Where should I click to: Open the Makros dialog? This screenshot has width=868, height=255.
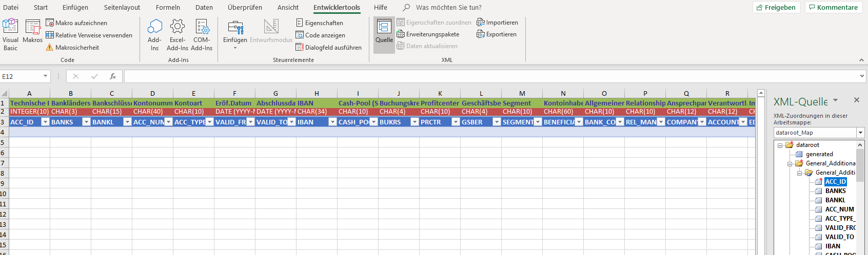pyautogui.click(x=33, y=32)
